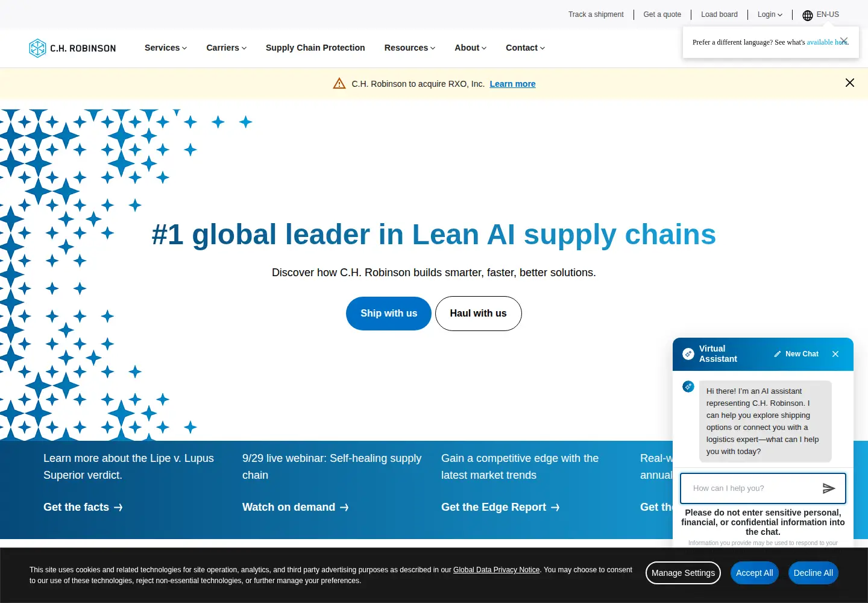Open the EN-US language globe icon
The image size is (868, 603).
coord(808,15)
